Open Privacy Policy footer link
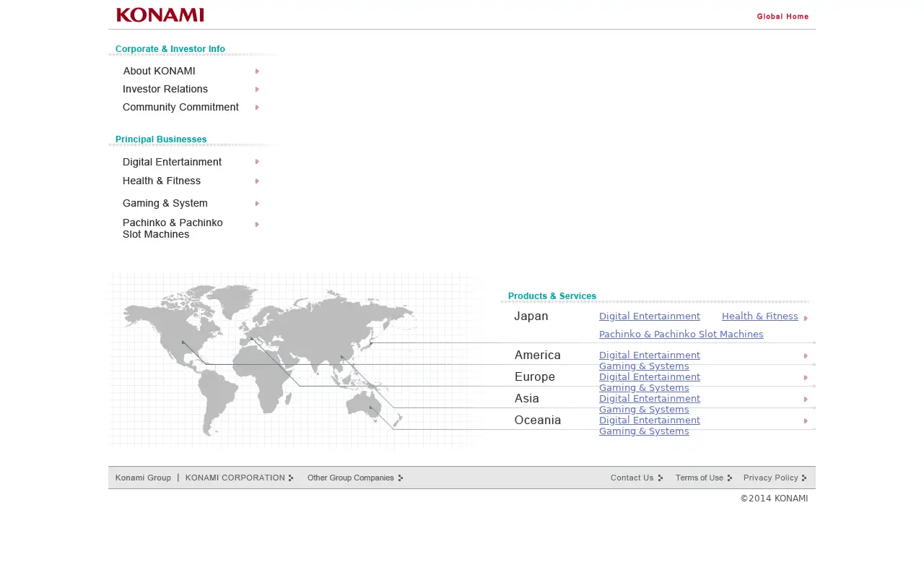 pyautogui.click(x=775, y=478)
